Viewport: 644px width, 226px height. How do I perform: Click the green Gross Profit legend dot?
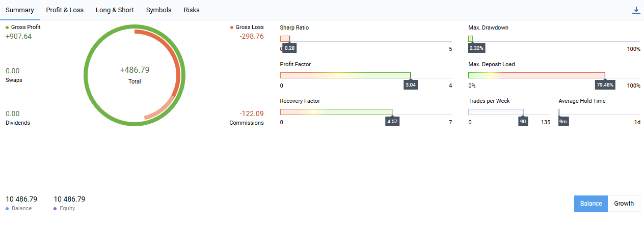tap(7, 27)
